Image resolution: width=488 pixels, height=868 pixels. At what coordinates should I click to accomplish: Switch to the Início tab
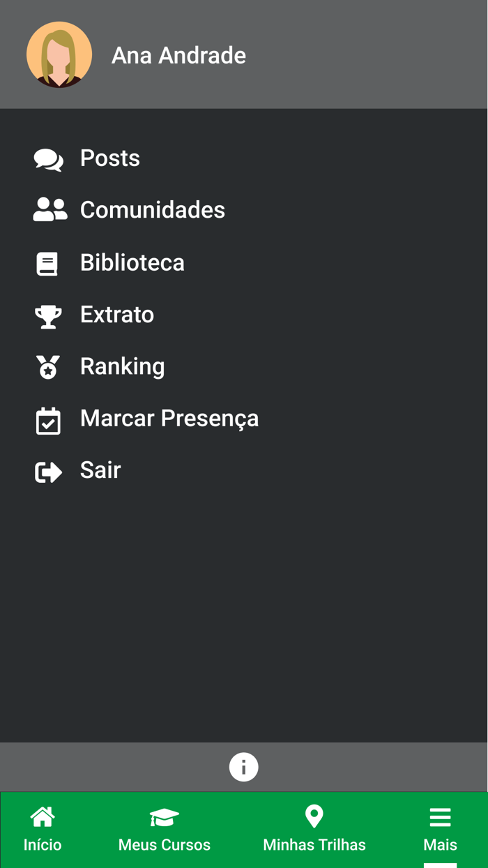[43, 829]
